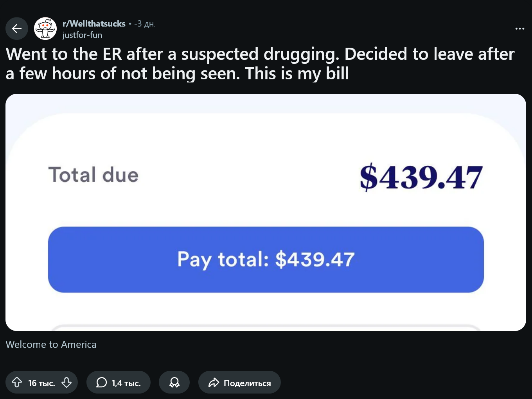This screenshot has width=532, height=399.
Task: Upvote the ER bill post
Action: (17, 382)
